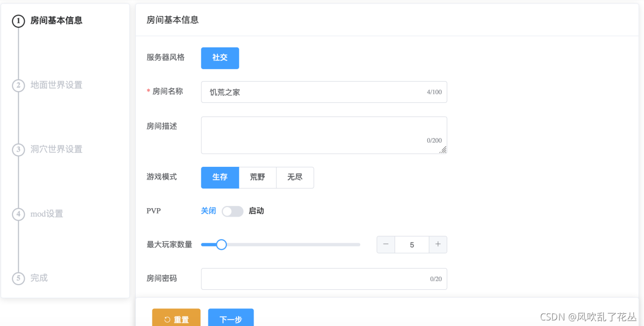Select 荒野 game mode
The width and height of the screenshot is (644, 326).
(x=258, y=177)
